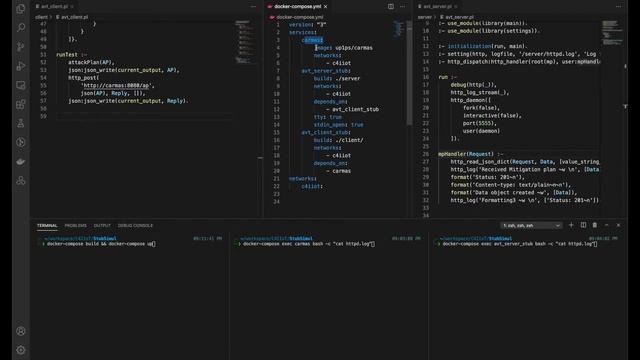Open the Docker whale view
This screenshot has width=640, height=360.
(21, 162)
